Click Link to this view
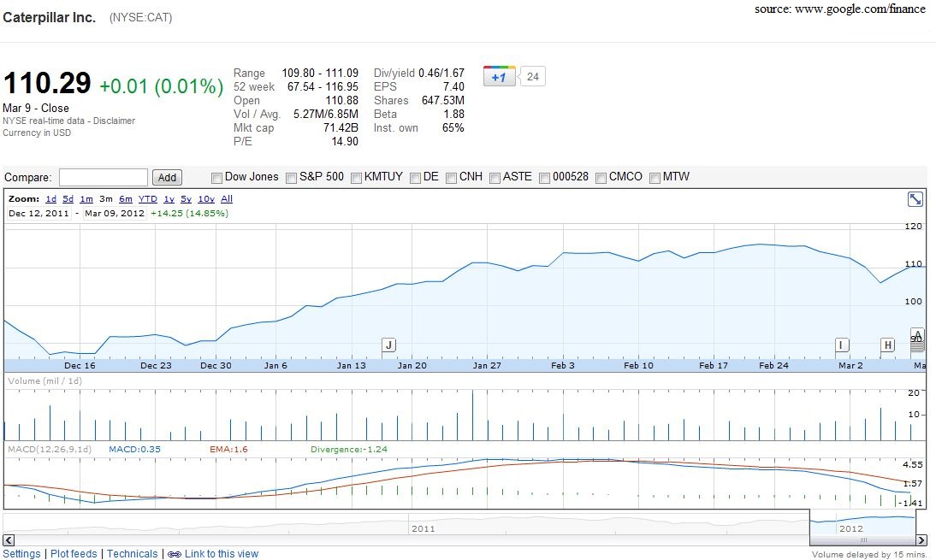936x560 pixels. tap(222, 554)
